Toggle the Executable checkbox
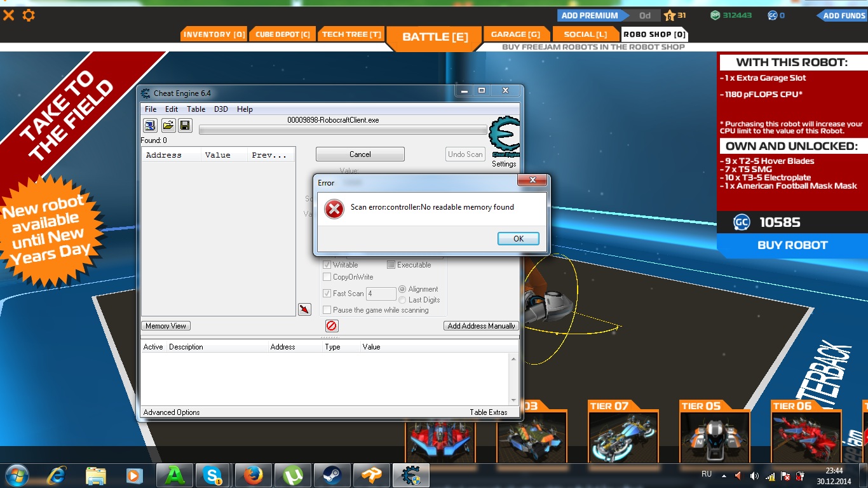 pos(391,265)
